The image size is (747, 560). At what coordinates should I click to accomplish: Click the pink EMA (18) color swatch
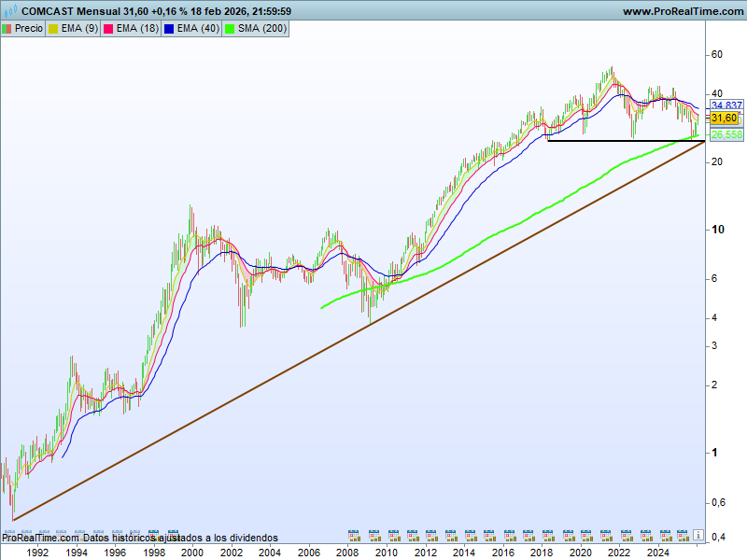(x=108, y=29)
